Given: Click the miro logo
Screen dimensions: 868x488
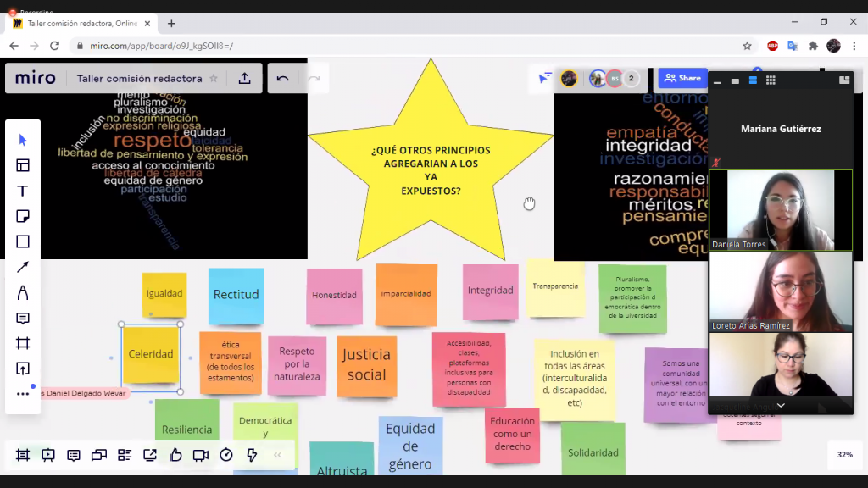Looking at the screenshot, I should click(x=36, y=78).
